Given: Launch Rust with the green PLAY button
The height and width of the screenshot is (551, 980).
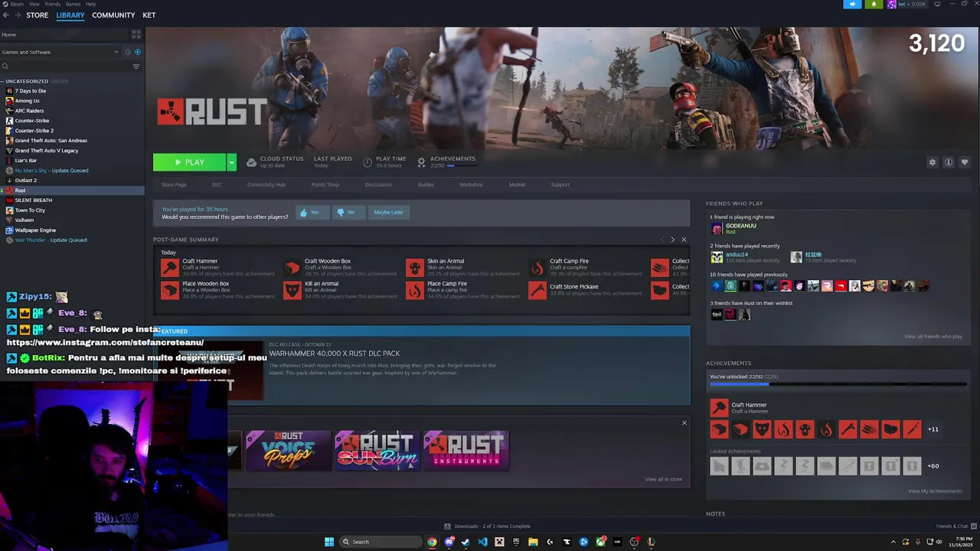Looking at the screenshot, I should [x=189, y=162].
